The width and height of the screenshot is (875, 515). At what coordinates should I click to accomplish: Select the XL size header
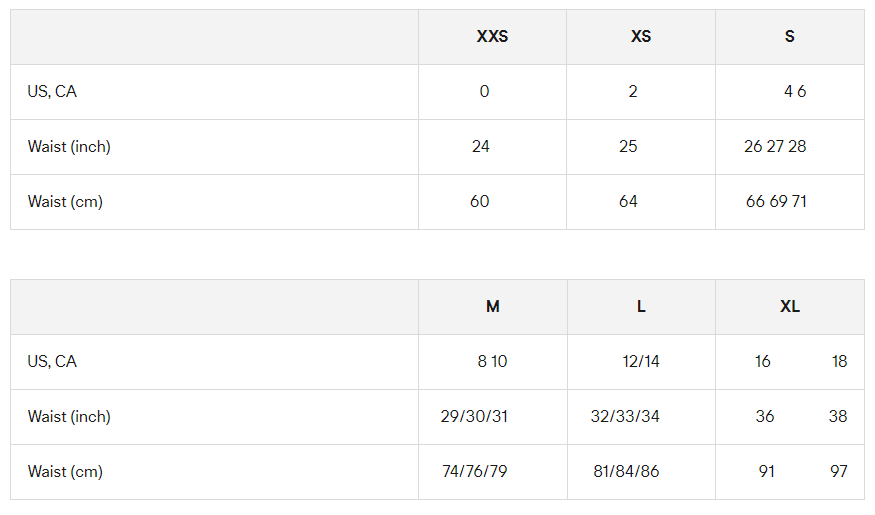click(x=790, y=307)
